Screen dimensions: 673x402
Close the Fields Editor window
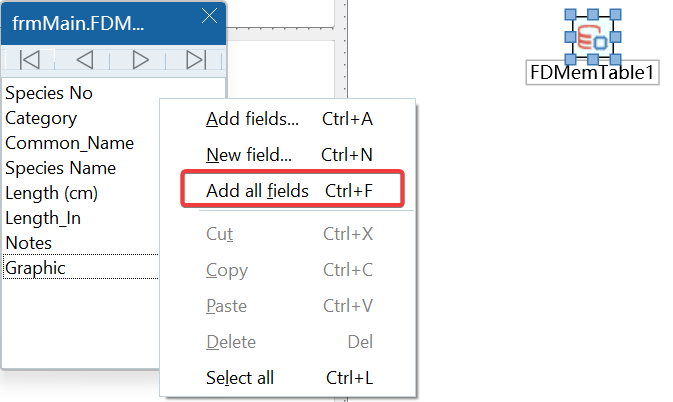pyautogui.click(x=209, y=17)
